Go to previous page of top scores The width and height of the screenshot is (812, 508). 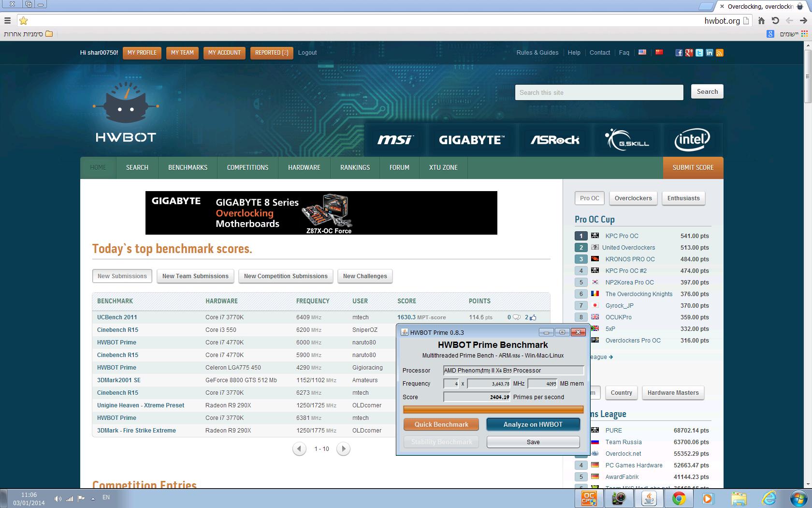(x=299, y=449)
